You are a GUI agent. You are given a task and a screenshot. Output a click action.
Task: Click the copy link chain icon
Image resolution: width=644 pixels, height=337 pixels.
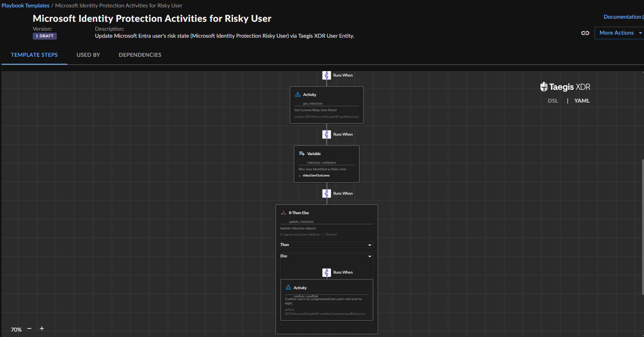coord(585,33)
